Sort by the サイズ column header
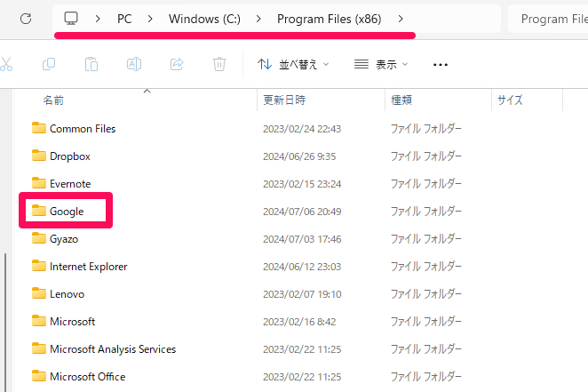This screenshot has height=392, width=588. coord(510,100)
